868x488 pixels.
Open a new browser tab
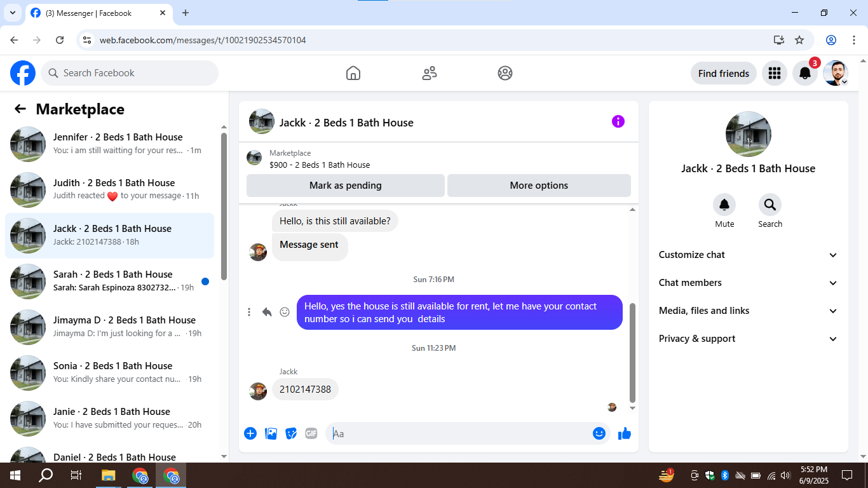tap(186, 13)
